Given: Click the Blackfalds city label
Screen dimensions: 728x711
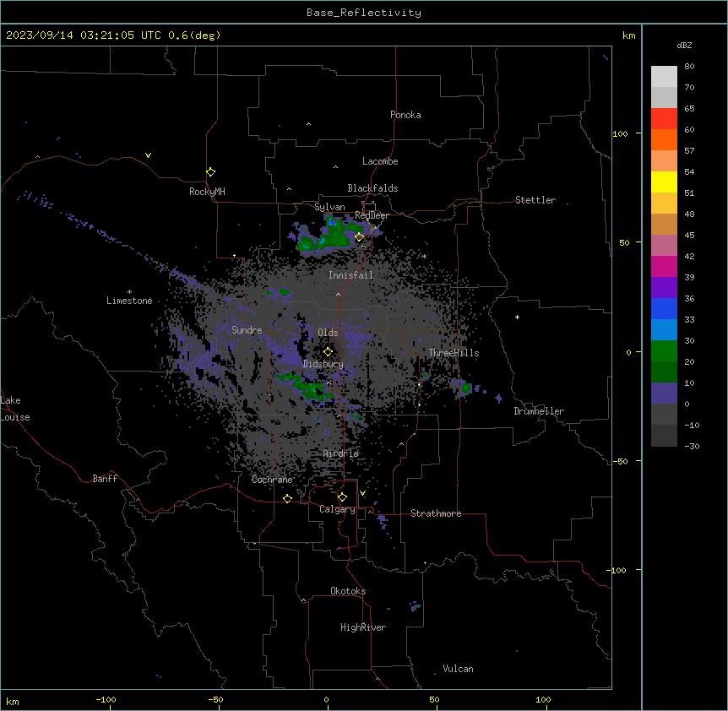Looking at the screenshot, I should pos(372,188).
